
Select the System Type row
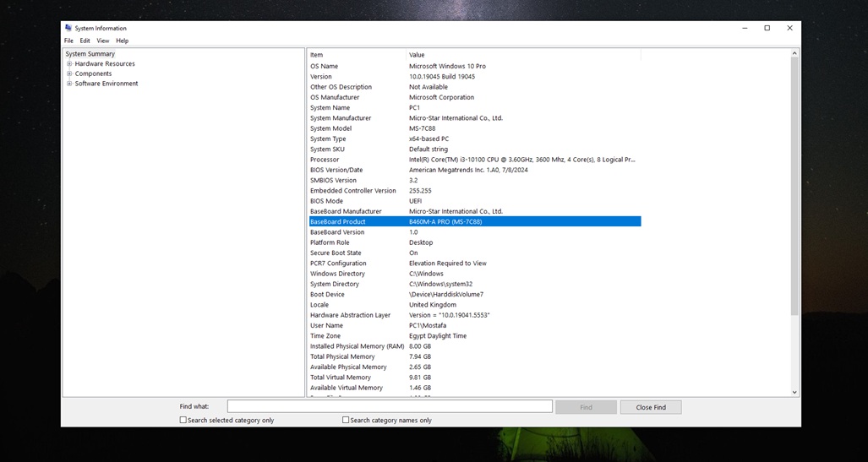click(x=475, y=139)
